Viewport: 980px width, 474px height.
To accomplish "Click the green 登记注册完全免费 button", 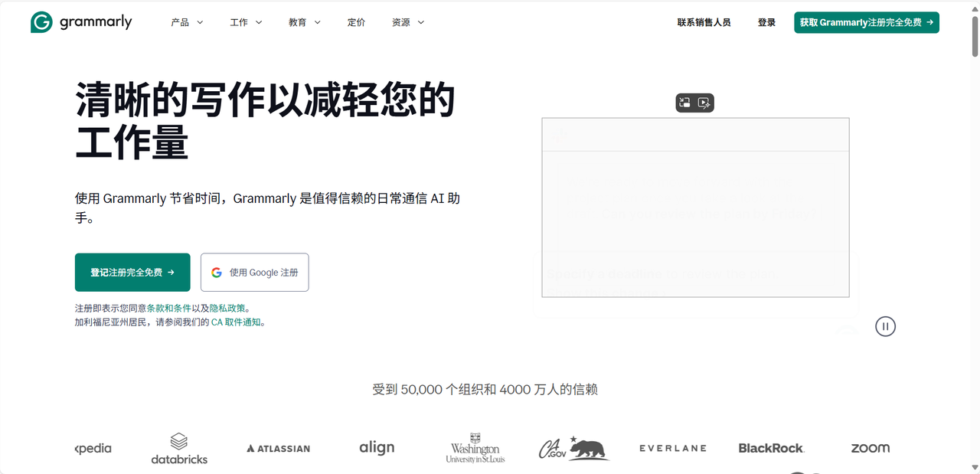I will pyautogui.click(x=132, y=272).
